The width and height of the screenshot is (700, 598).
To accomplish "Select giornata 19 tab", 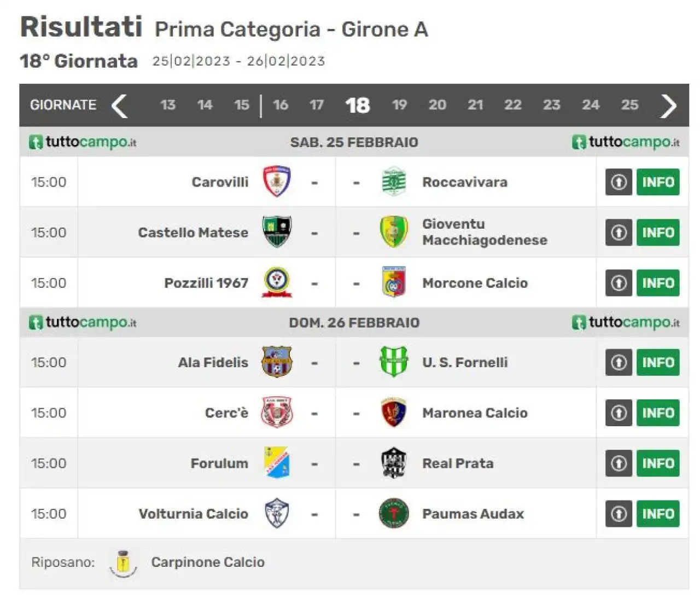I will pyautogui.click(x=399, y=104).
